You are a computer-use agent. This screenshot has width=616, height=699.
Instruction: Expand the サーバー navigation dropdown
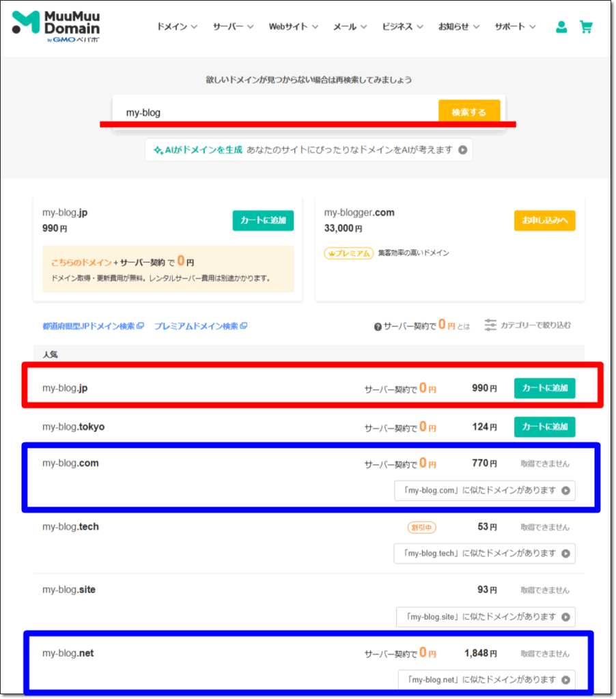(232, 26)
